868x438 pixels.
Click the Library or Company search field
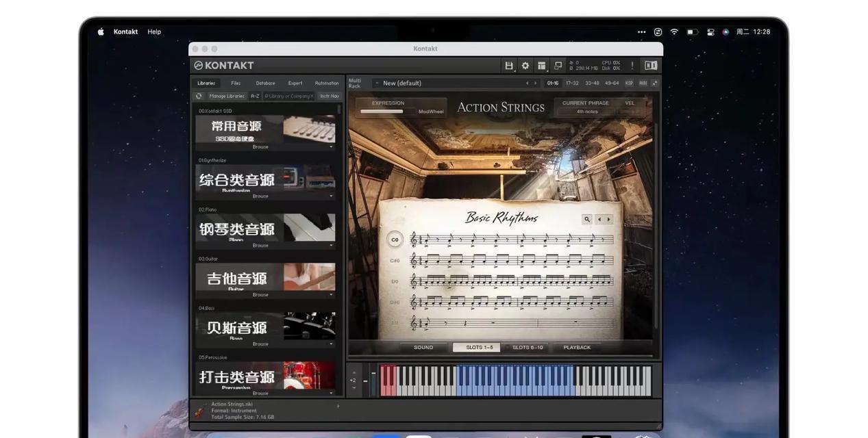(x=289, y=96)
